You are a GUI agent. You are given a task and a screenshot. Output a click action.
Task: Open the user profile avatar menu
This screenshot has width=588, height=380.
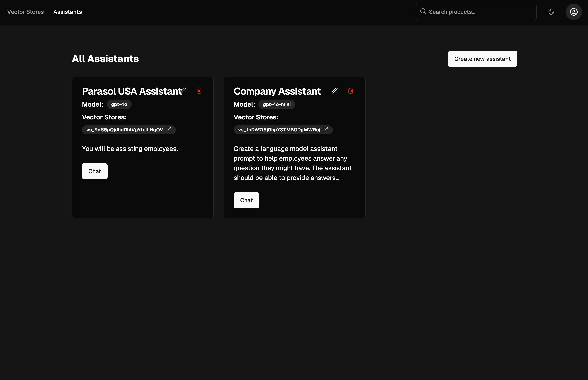574,12
